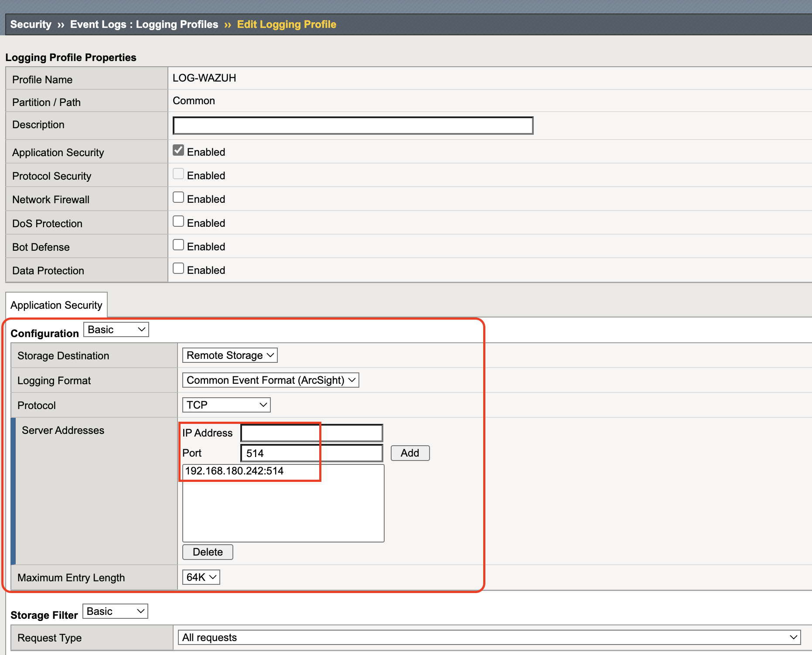Enable the Bot Defense checkbox
Screen dimensions: 812x655
(178, 245)
